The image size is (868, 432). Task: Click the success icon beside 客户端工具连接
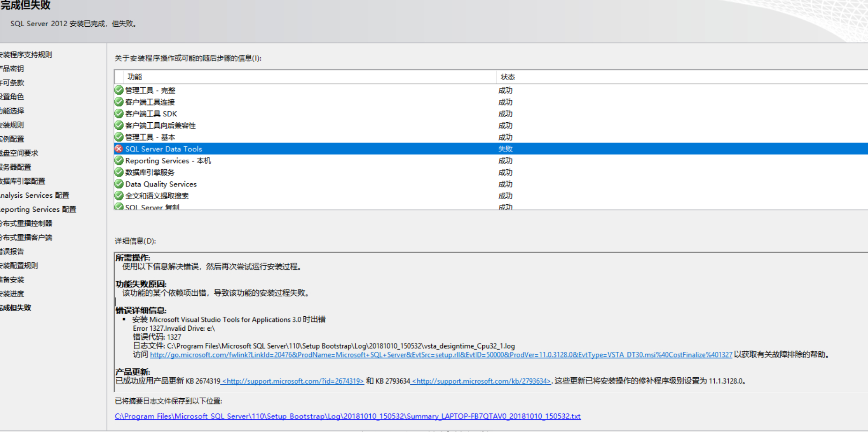[x=119, y=102]
